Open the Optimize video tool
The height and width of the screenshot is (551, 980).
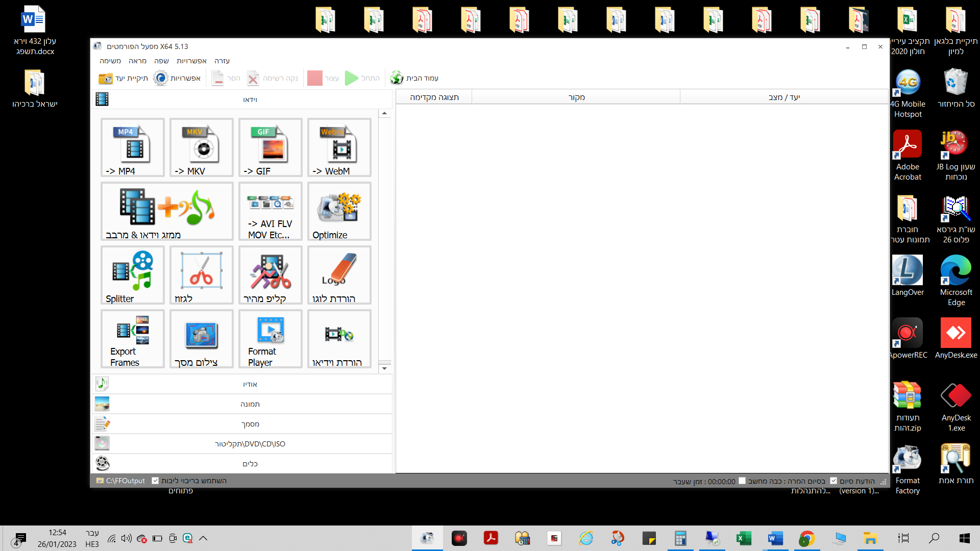(339, 211)
